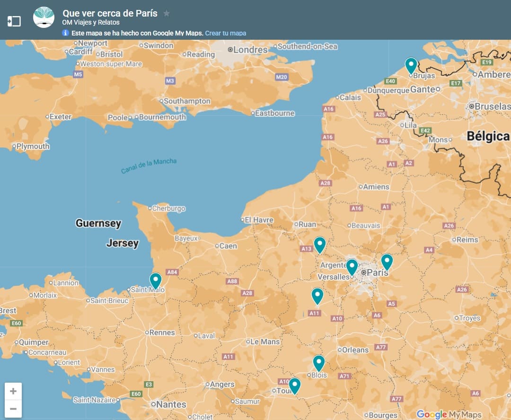
Task: Click the 'Quimper' city label
Action: tap(34, 342)
